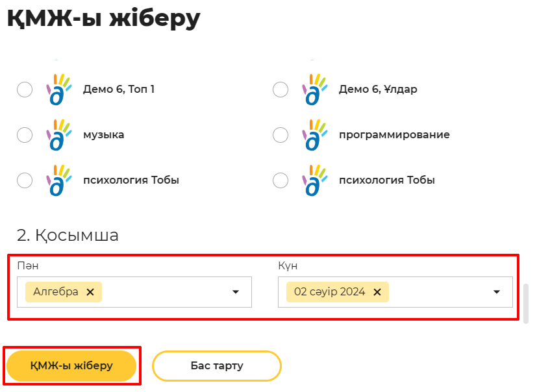Expand the Күн date dropdown arrow

coord(497,292)
